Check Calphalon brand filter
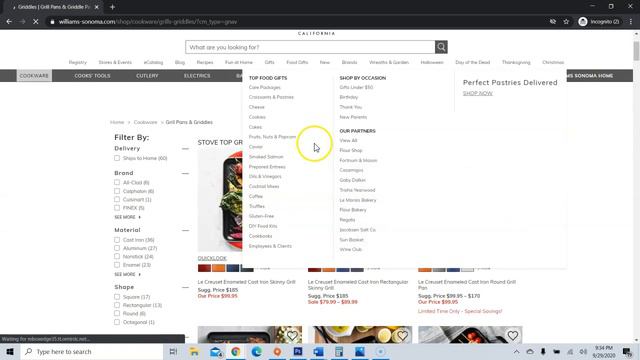The image size is (640, 360). pyautogui.click(x=117, y=191)
